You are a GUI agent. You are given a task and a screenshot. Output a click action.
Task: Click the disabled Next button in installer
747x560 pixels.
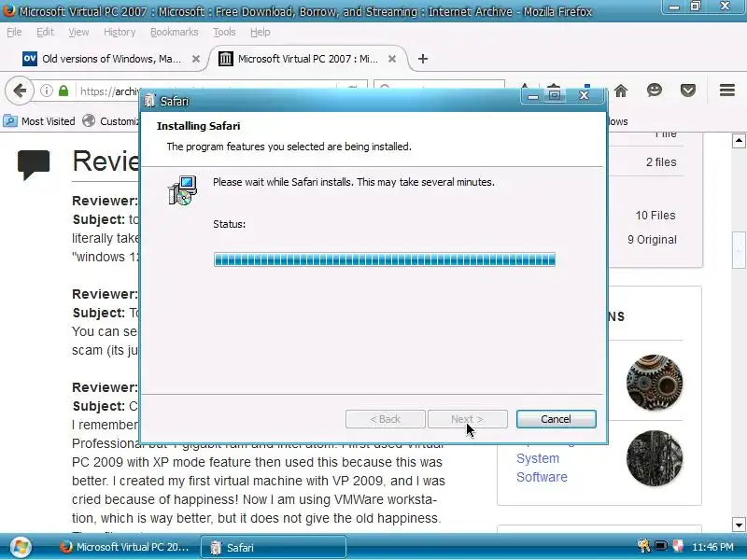coord(468,419)
